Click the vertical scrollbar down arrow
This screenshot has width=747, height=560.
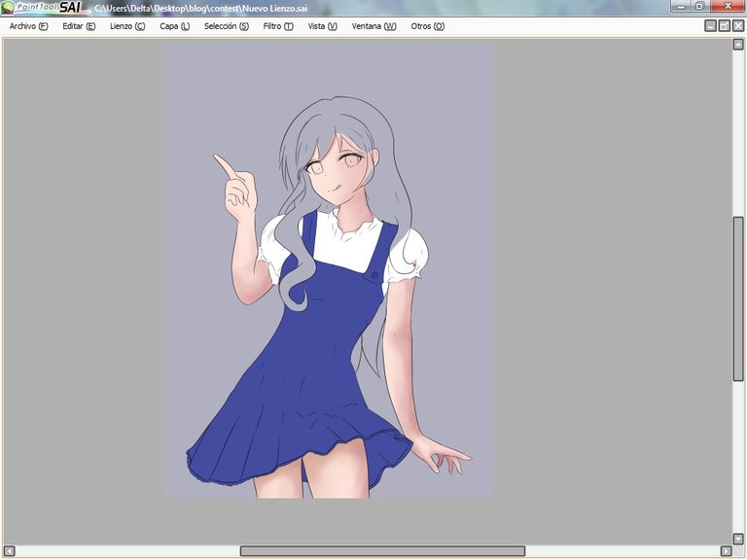738,539
